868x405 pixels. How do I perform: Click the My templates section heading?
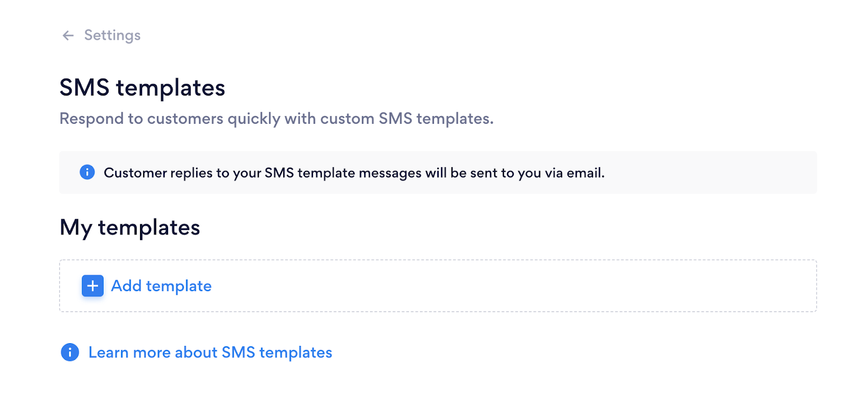[130, 227]
